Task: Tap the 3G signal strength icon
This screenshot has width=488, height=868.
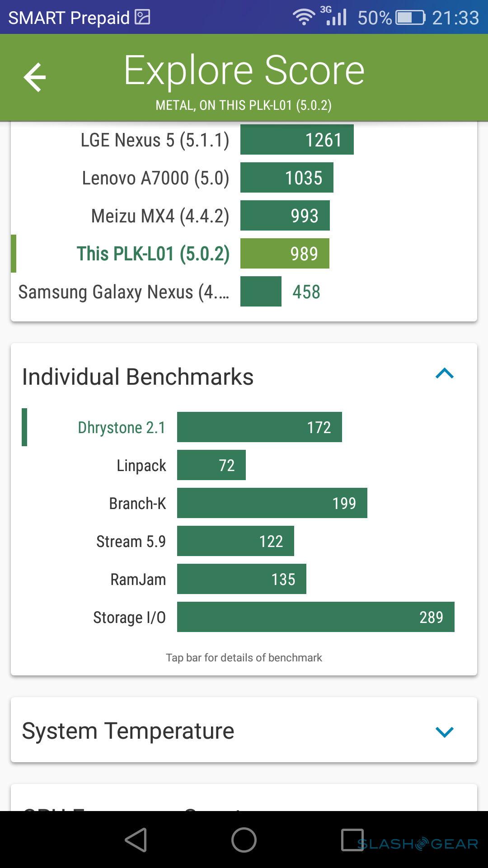Action: tap(334, 16)
